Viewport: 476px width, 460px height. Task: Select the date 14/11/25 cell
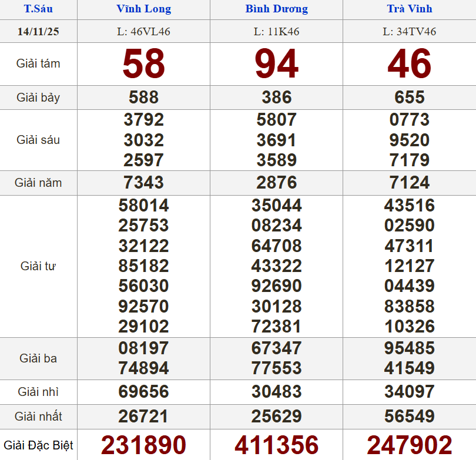38,32
